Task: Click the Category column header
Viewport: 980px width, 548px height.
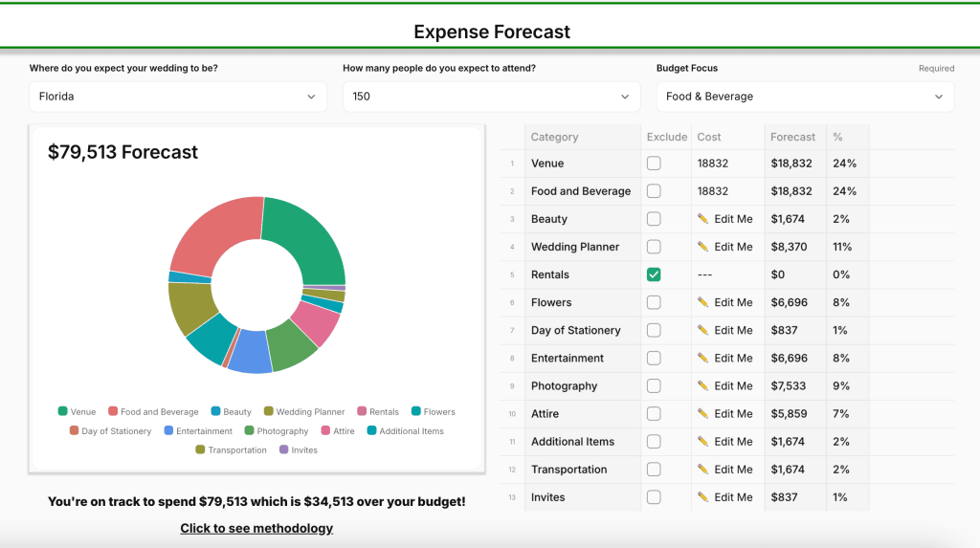Action: (x=555, y=137)
